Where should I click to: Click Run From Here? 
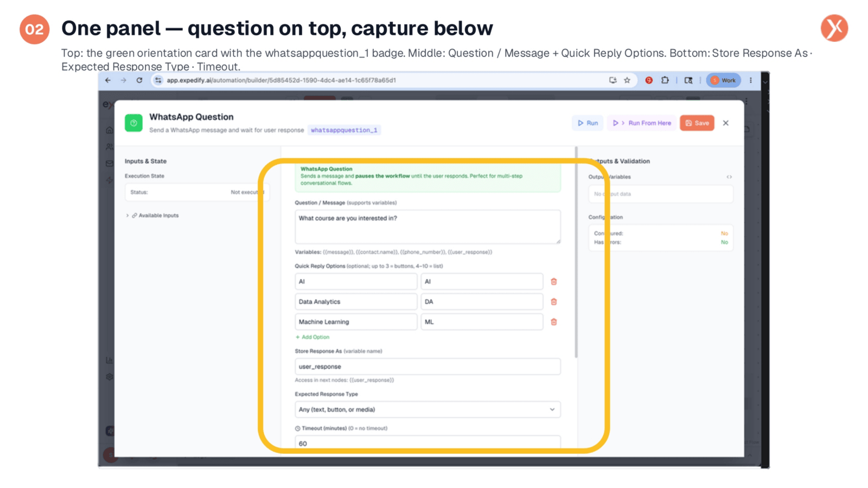642,123
